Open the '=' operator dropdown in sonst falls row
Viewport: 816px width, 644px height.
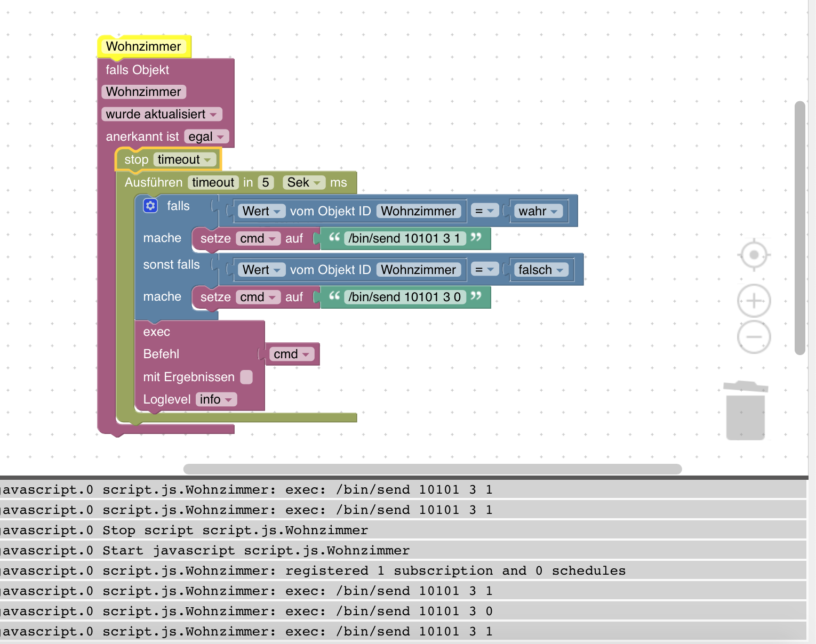485,270
